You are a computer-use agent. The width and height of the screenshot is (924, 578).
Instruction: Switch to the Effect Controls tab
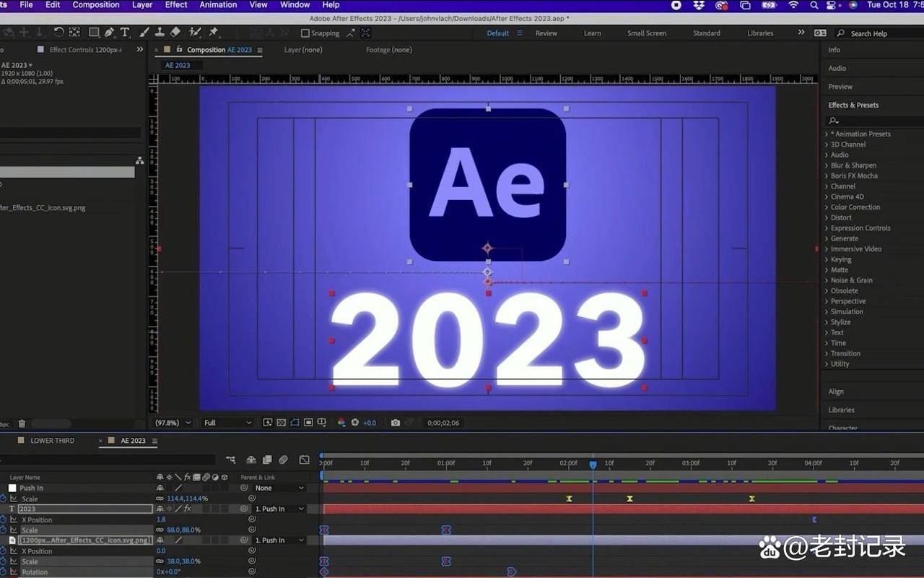85,50
